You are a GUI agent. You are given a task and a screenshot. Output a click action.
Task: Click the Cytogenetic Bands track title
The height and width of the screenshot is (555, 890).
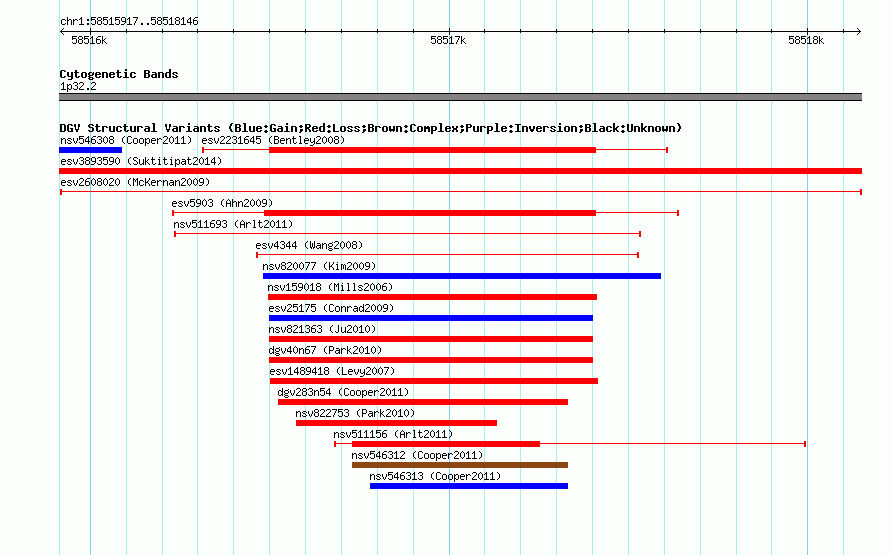(119, 74)
